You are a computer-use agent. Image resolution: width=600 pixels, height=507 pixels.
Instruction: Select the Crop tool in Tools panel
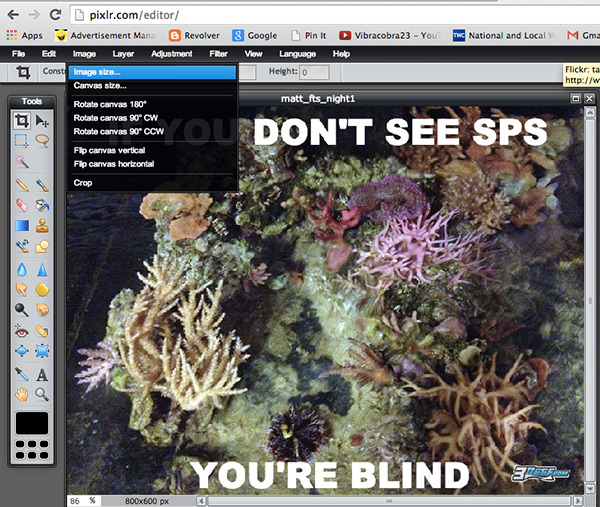(22, 121)
